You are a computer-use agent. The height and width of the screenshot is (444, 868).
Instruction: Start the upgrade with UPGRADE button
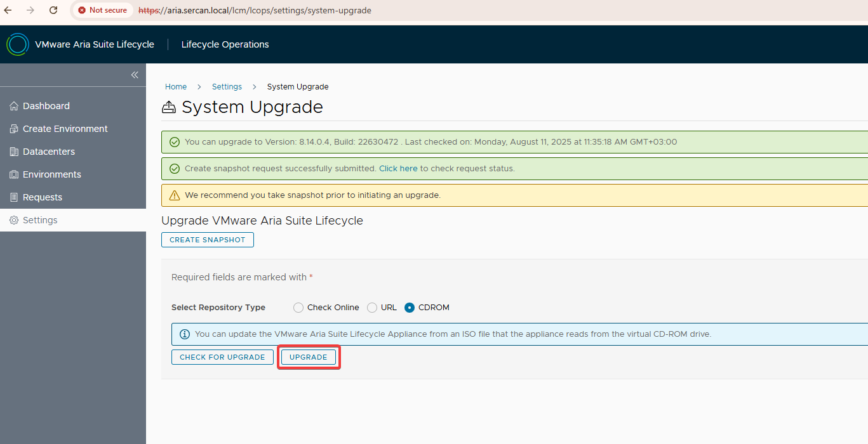coord(309,357)
